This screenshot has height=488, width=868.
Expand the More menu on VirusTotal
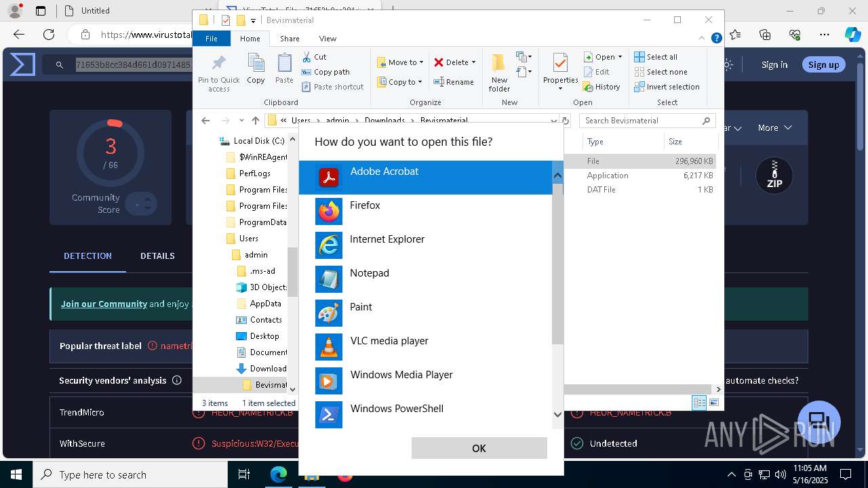point(775,127)
